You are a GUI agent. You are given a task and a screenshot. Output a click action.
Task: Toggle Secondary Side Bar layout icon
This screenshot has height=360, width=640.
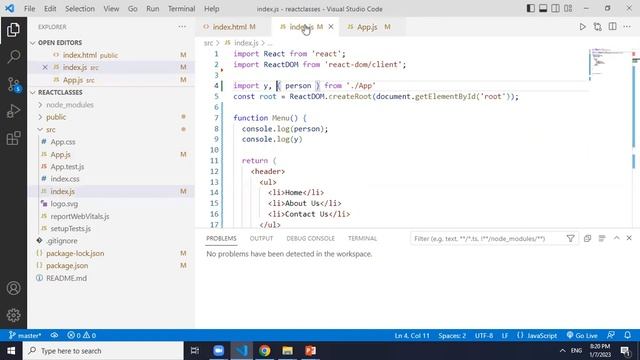(x=556, y=8)
